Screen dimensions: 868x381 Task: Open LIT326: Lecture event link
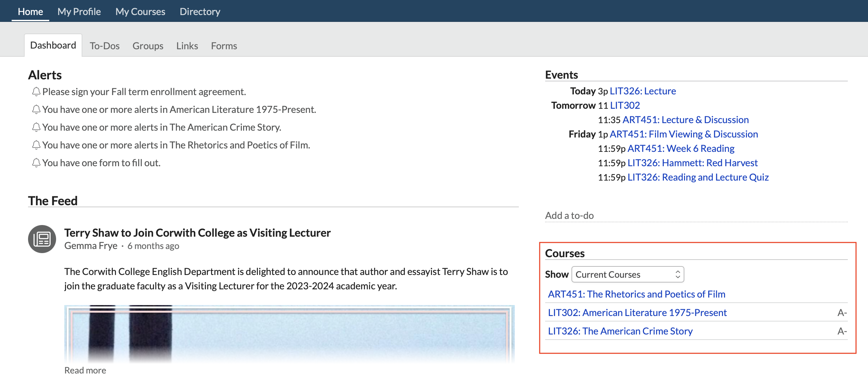click(643, 91)
